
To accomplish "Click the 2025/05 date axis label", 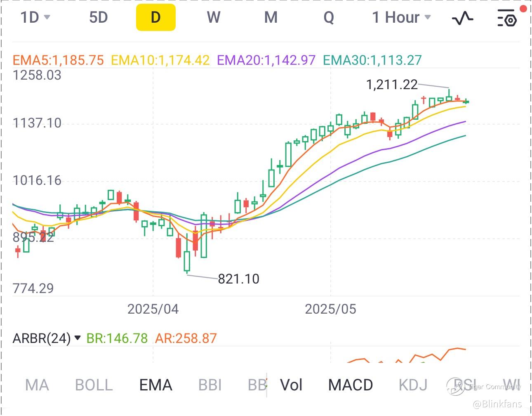I will click(x=330, y=309).
